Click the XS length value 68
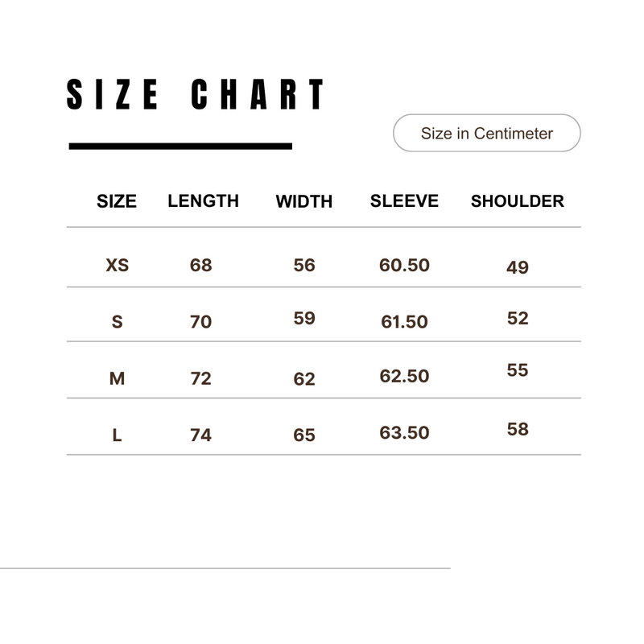Image resolution: width=644 pixels, height=644 pixels. (200, 265)
